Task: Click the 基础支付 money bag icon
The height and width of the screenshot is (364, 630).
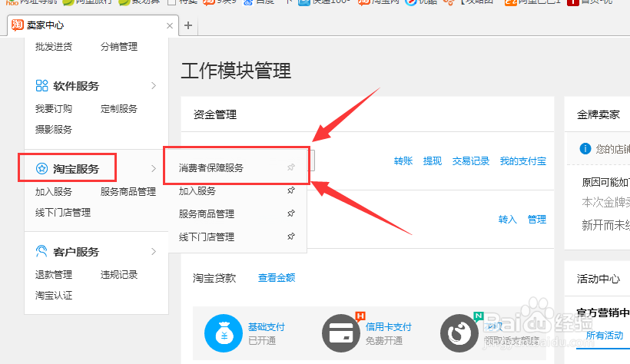Action: tap(224, 333)
